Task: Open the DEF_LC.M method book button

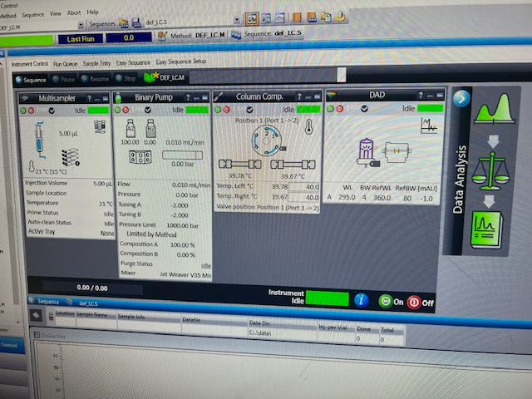Action: pyautogui.click(x=165, y=77)
